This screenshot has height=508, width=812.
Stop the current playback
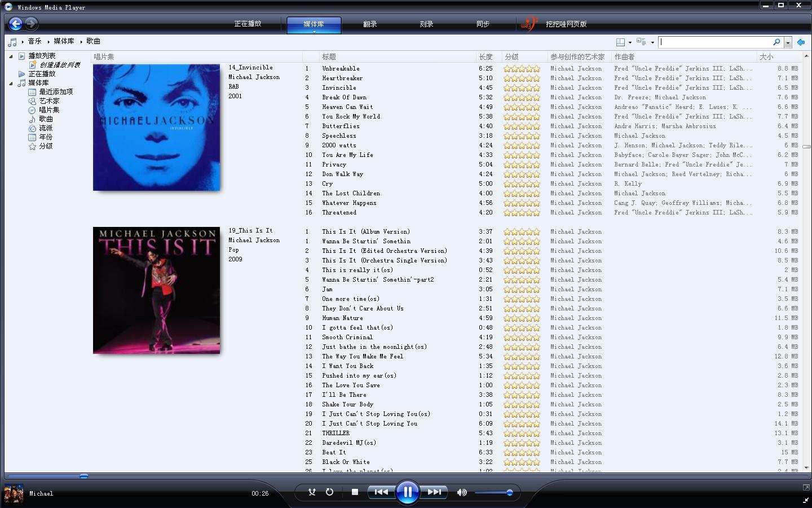click(x=355, y=492)
